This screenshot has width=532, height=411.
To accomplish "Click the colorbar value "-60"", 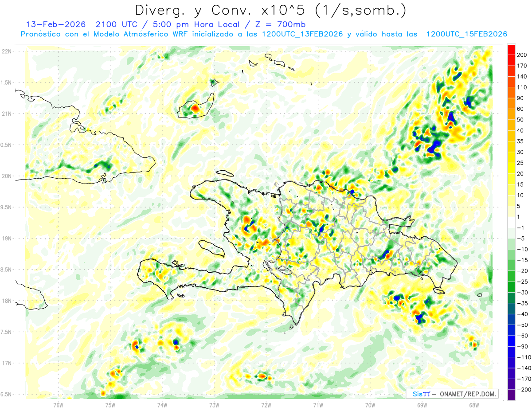I will (x=524, y=336).
